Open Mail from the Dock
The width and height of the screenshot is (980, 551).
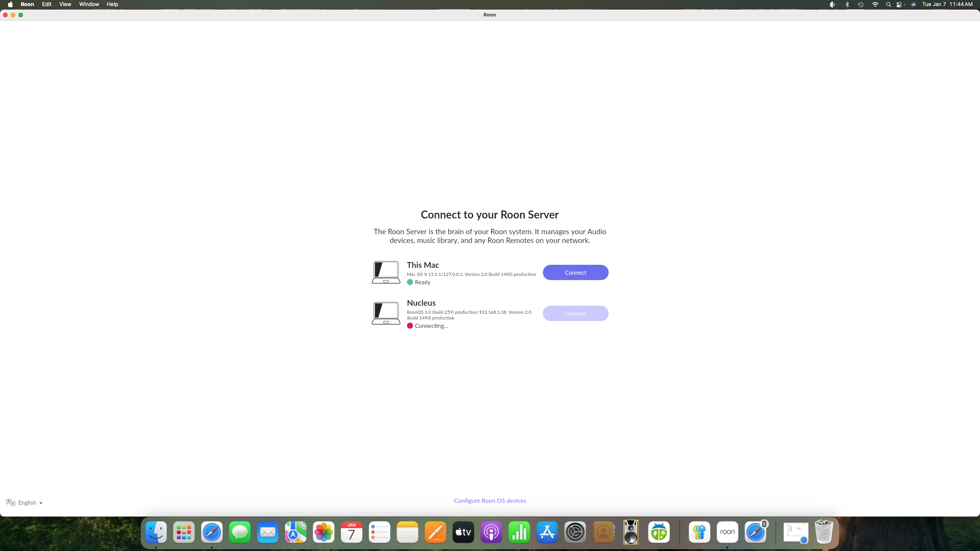pyautogui.click(x=268, y=532)
